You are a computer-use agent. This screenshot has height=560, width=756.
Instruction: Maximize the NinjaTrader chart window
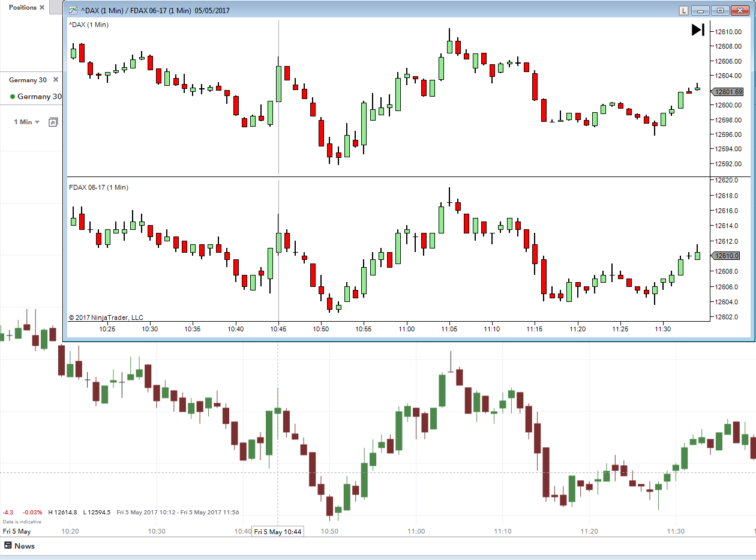tap(719, 10)
